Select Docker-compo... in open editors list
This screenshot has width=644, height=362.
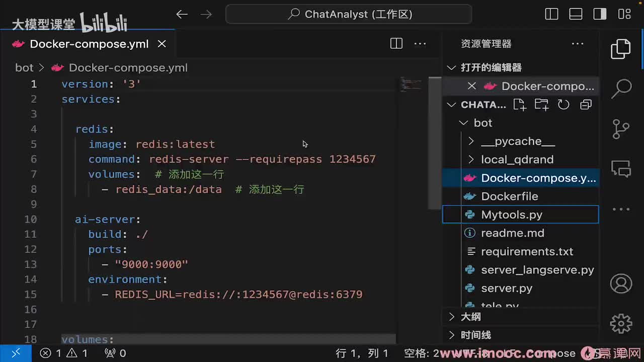coord(547,86)
